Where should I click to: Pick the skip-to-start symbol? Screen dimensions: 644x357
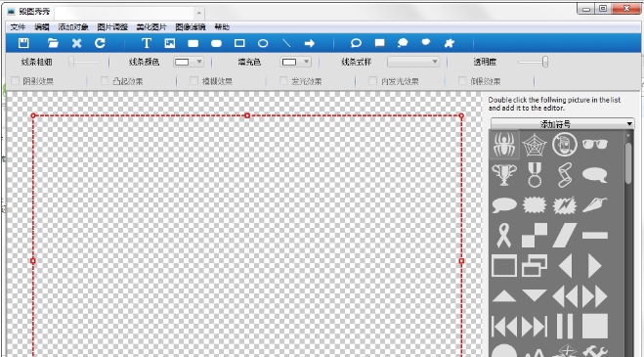pyautogui.click(x=504, y=327)
